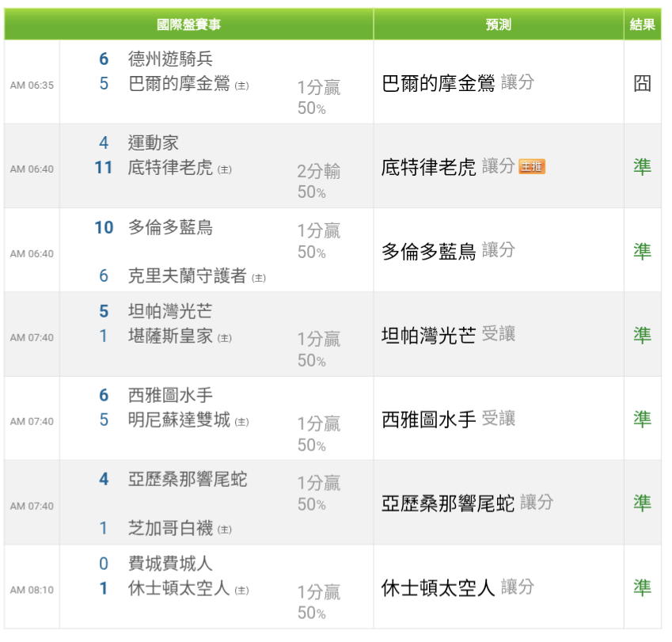The height and width of the screenshot is (642, 672).
Task: Click the 準 result in the 休士頓太空人 row
Action: (x=643, y=587)
